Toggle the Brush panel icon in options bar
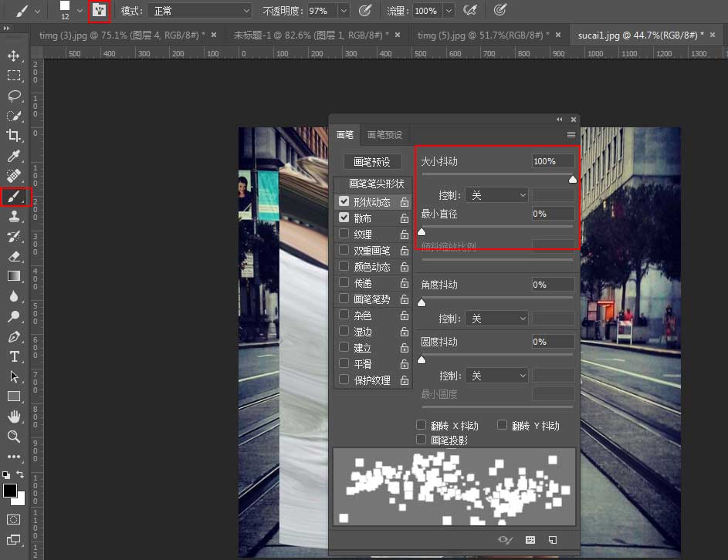The width and height of the screenshot is (728, 560). pyautogui.click(x=99, y=11)
